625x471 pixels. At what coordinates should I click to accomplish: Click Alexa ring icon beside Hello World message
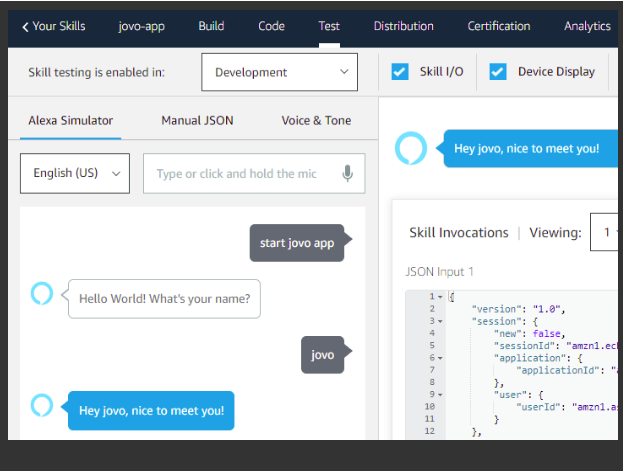pos(42,293)
